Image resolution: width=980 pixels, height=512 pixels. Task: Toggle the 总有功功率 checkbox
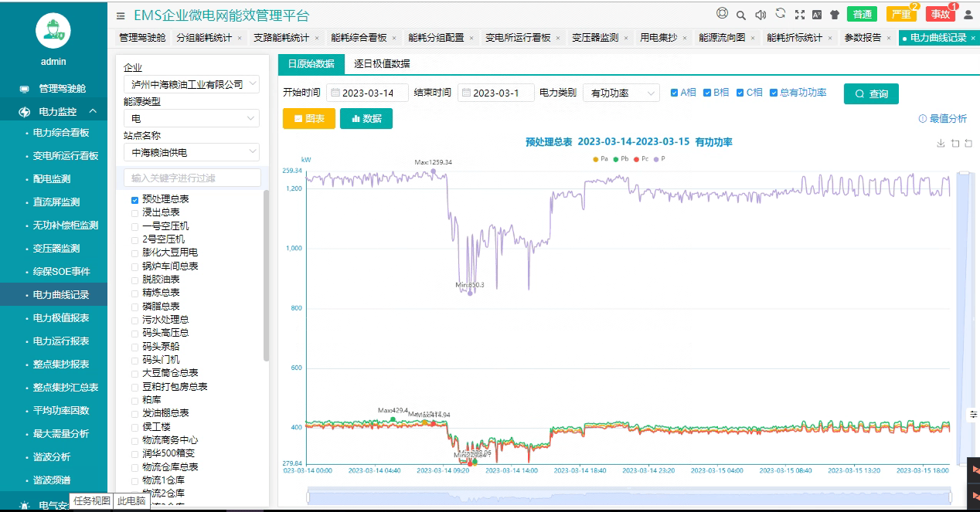click(774, 93)
